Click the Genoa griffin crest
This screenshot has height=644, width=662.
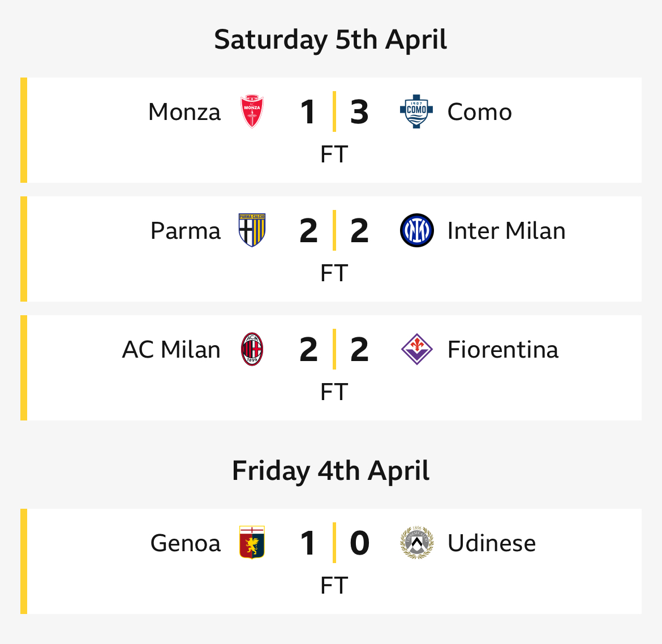[x=252, y=543]
